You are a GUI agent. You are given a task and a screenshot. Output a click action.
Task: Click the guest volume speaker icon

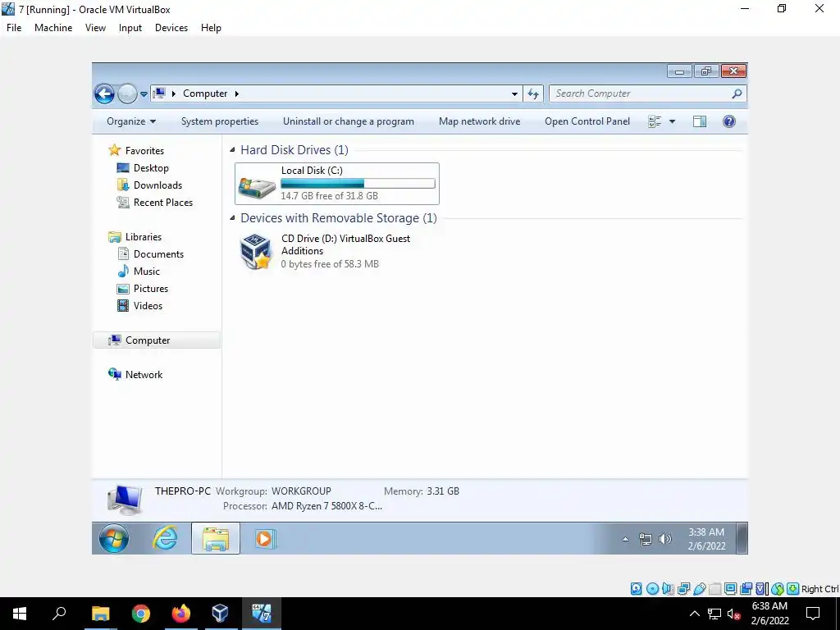tap(664, 539)
